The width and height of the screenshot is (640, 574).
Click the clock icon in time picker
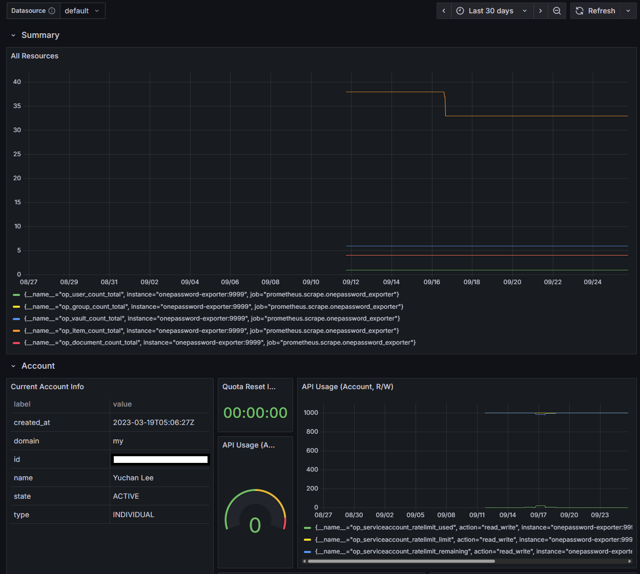click(x=460, y=11)
